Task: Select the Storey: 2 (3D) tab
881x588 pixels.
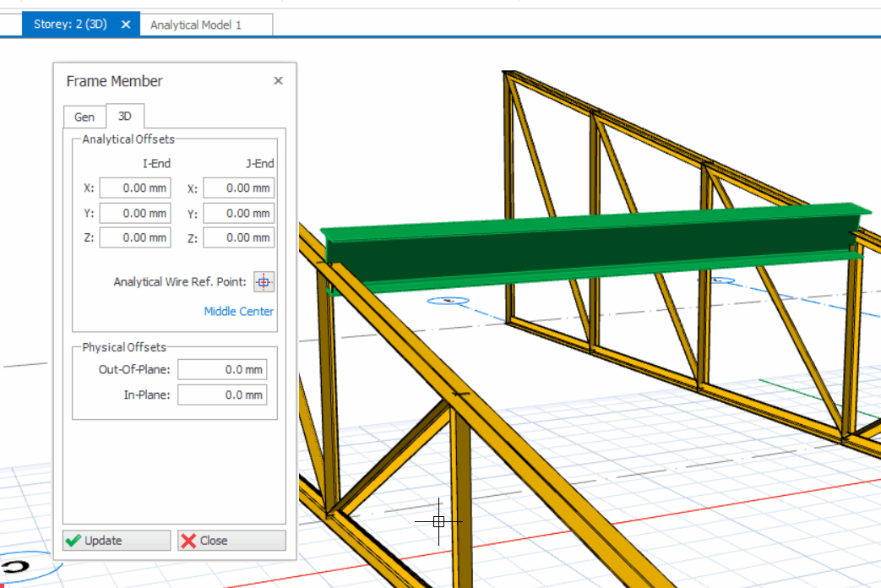Action: click(x=70, y=24)
